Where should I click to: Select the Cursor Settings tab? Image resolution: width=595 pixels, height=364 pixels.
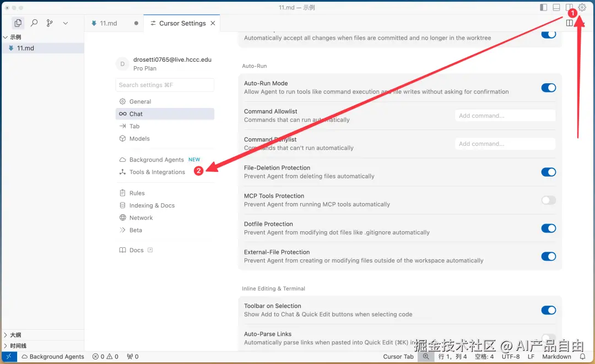point(182,23)
